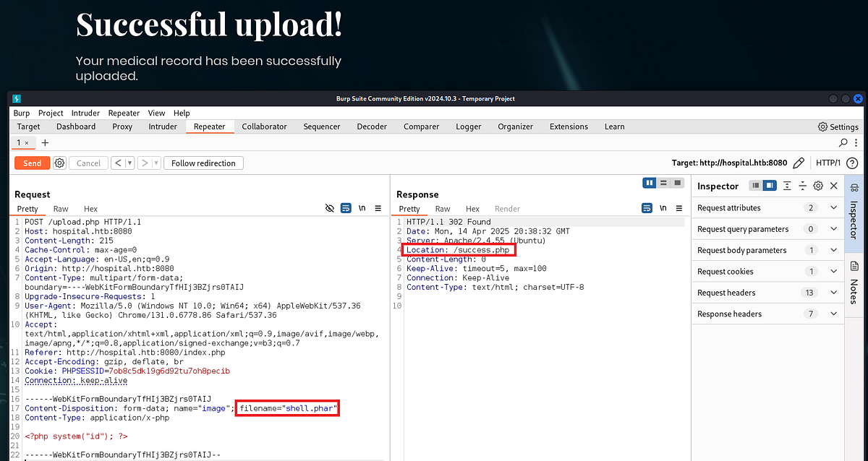The height and width of the screenshot is (461, 868).
Task: Click the PHPSESSID cookie value in request
Action: 168,371
